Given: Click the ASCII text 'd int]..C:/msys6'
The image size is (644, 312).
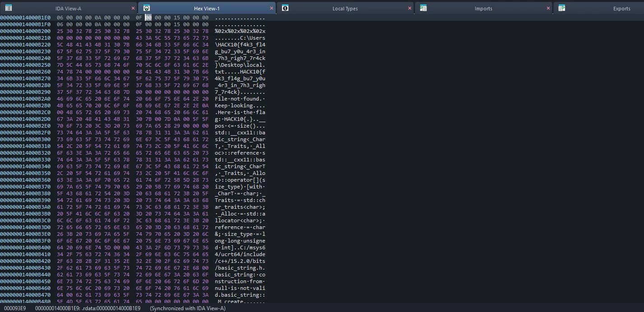Looking at the screenshot, I should click(240, 248).
